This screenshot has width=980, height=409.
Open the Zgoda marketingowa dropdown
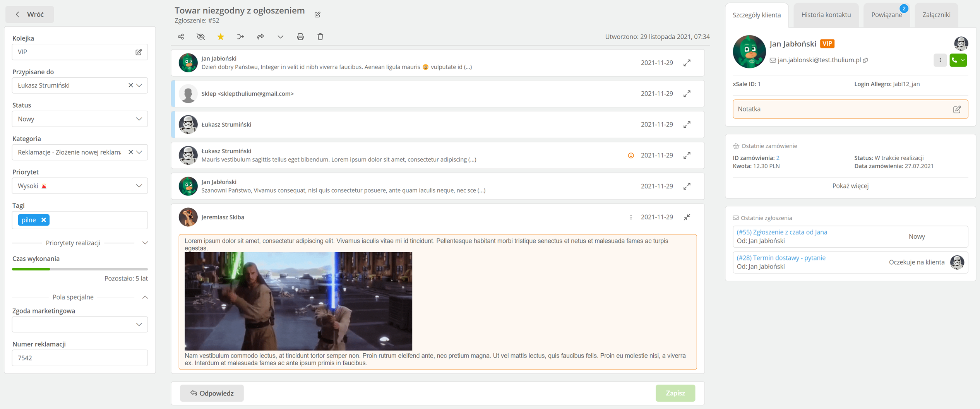[80, 324]
